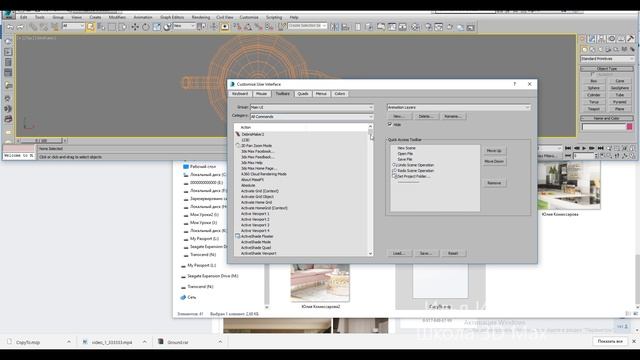Click the Move Down button
This screenshot has width=640, height=360.
point(494,162)
